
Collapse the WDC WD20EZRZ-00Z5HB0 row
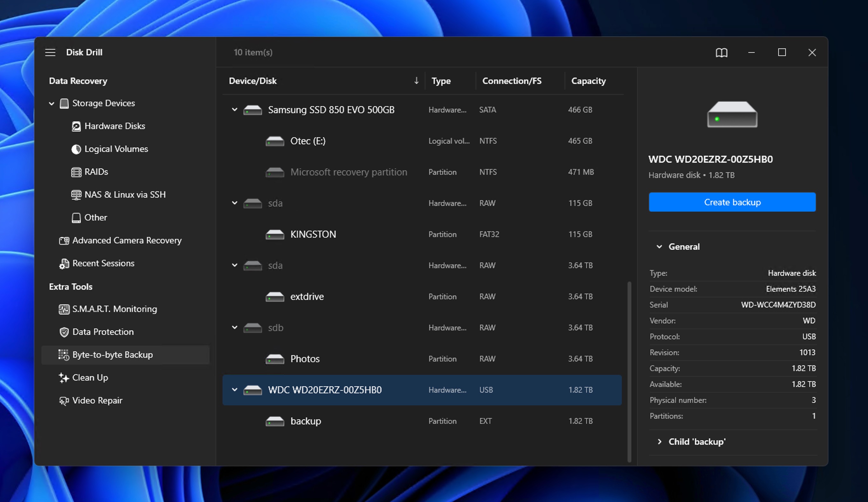(x=235, y=390)
